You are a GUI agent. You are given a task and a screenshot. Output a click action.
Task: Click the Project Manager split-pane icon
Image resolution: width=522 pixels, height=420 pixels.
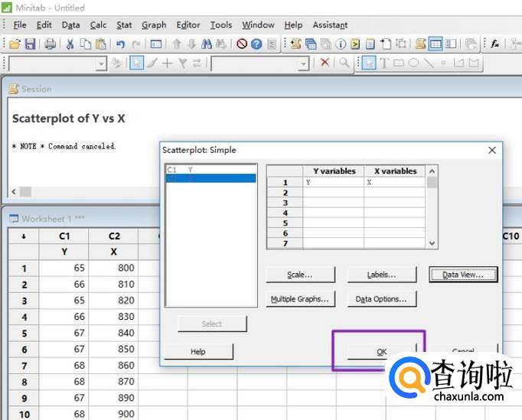tap(451, 44)
